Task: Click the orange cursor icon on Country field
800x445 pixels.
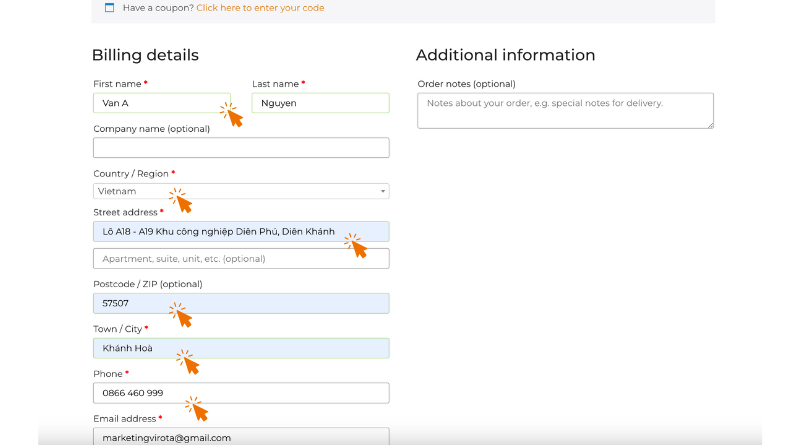Action: tap(181, 200)
